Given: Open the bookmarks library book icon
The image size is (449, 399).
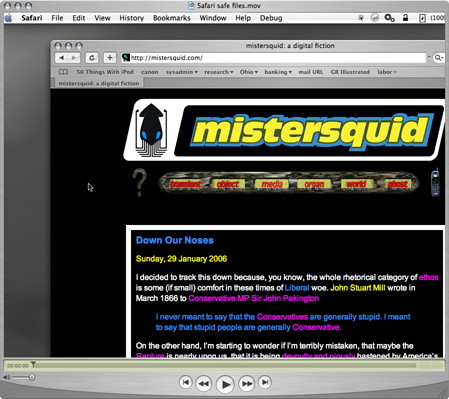Looking at the screenshot, I should [63, 72].
